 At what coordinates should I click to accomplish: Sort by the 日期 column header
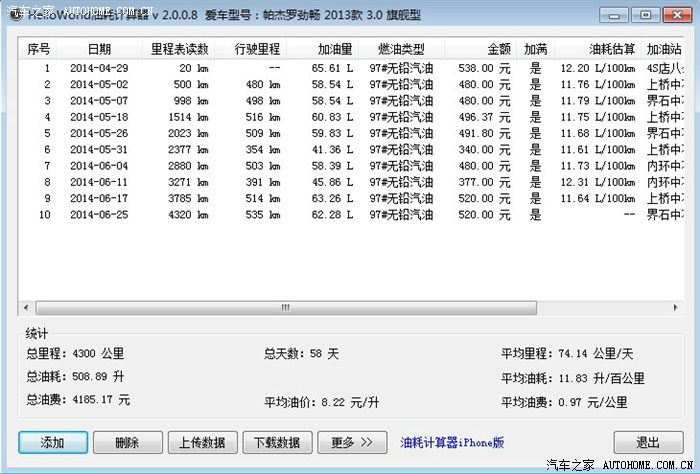[x=99, y=49]
